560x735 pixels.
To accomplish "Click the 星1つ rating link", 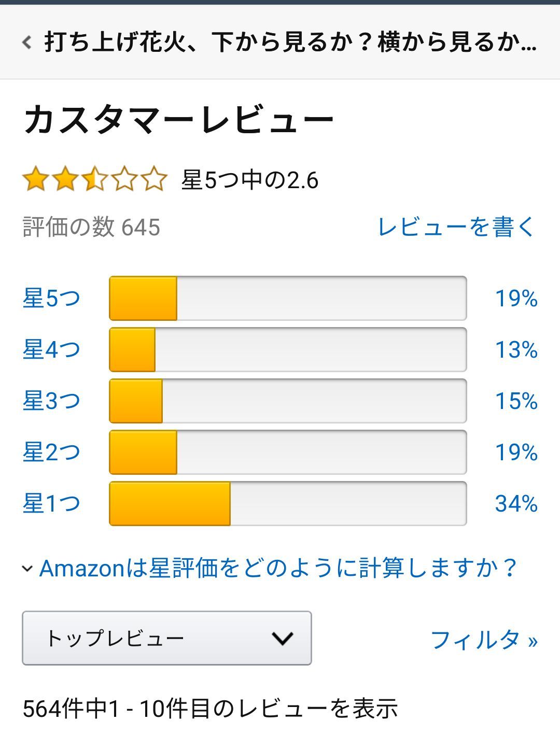I will point(51,503).
